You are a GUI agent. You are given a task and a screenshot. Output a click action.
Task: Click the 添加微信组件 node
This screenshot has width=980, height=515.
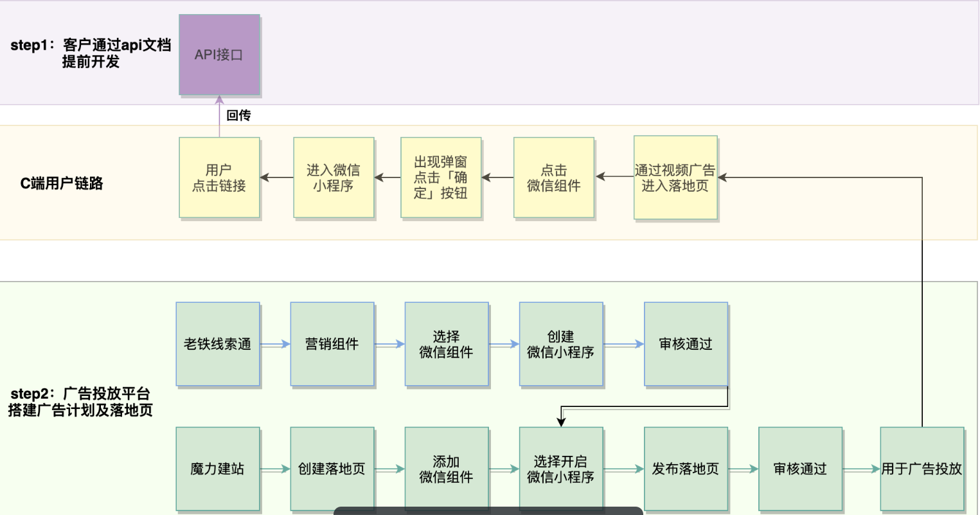click(x=446, y=469)
